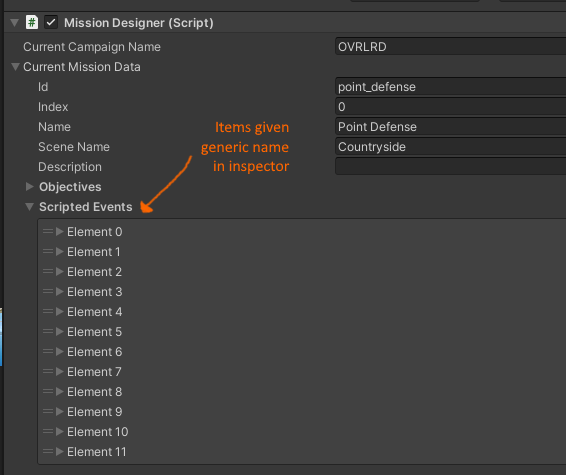The width and height of the screenshot is (566, 475).
Task: Expand Element 4 in Scripted Events
Action: click(60, 311)
